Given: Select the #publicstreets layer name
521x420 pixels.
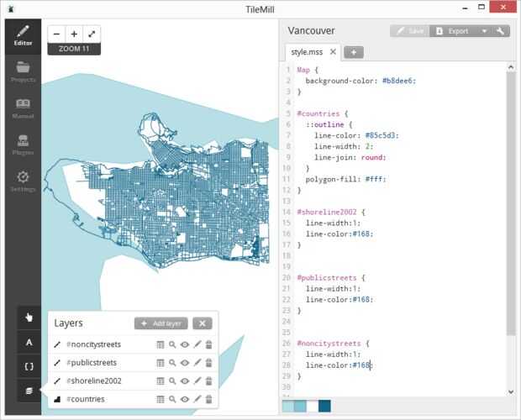Looking at the screenshot, I should click(x=92, y=363).
